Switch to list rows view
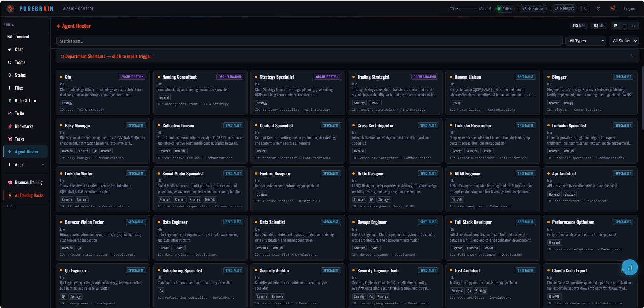 (624, 26)
